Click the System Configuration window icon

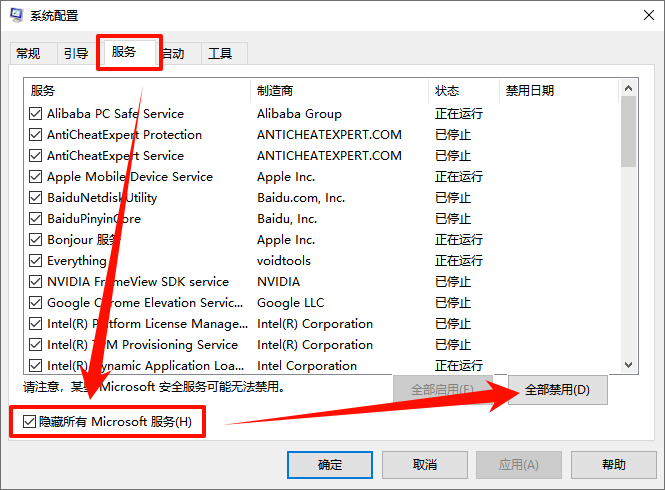pos(16,15)
